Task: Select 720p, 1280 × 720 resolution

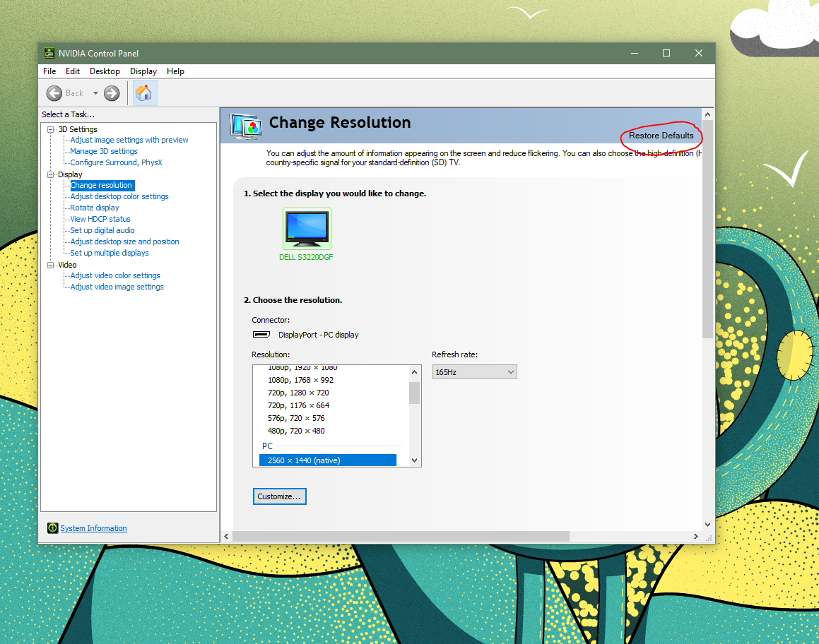Action: (298, 393)
